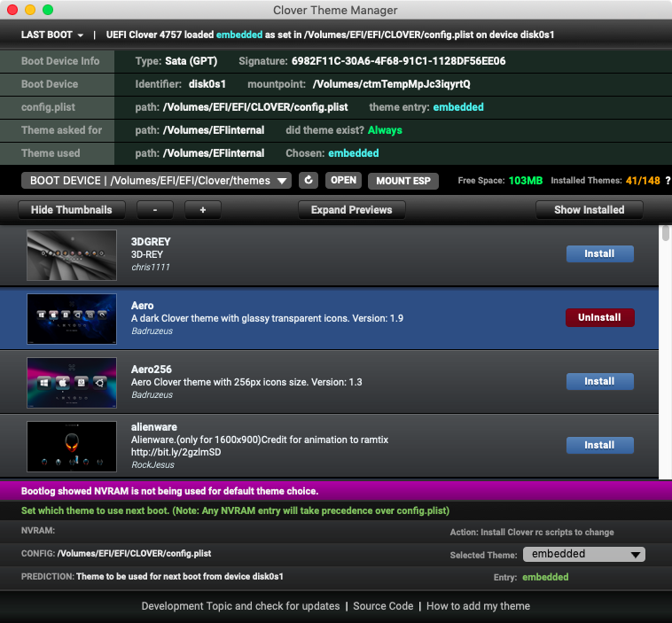
Task: Install the Aero256 theme
Action: point(600,381)
